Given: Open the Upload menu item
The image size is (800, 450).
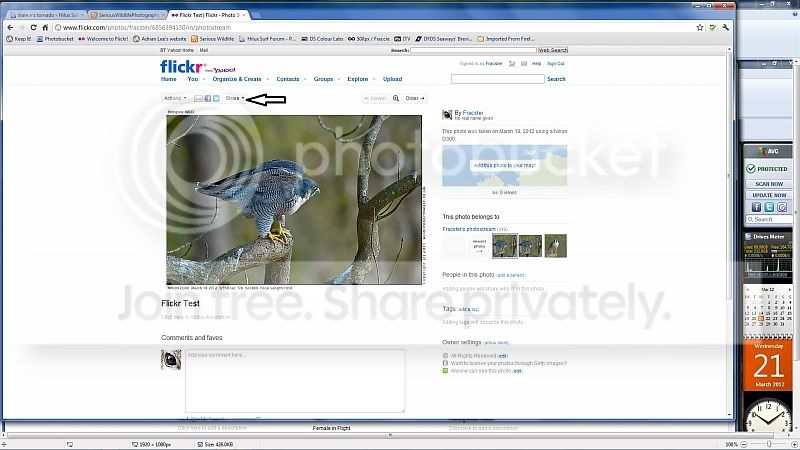Looking at the screenshot, I should (392, 79).
